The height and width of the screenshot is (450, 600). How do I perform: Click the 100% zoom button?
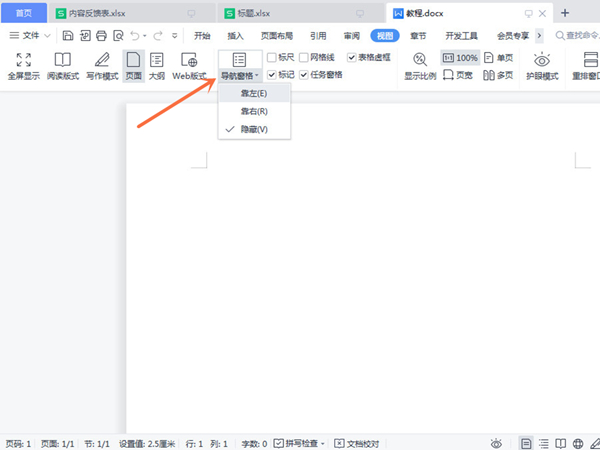pos(460,58)
